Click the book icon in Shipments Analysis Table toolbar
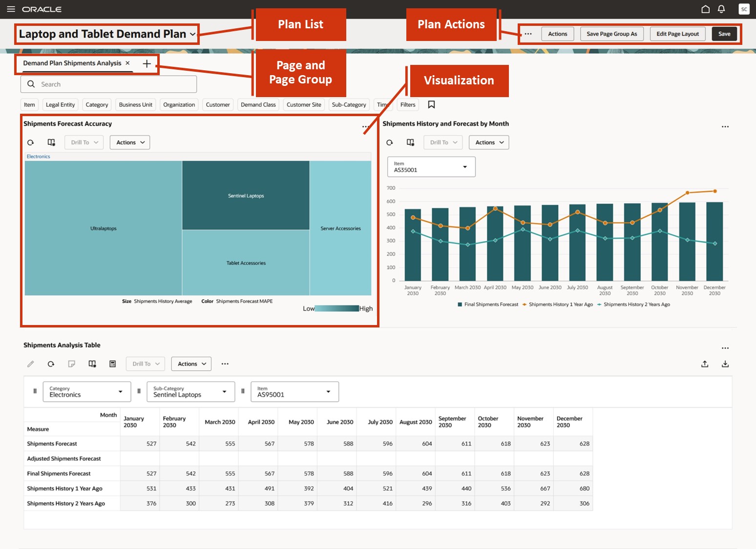The image size is (756, 549). point(92,364)
